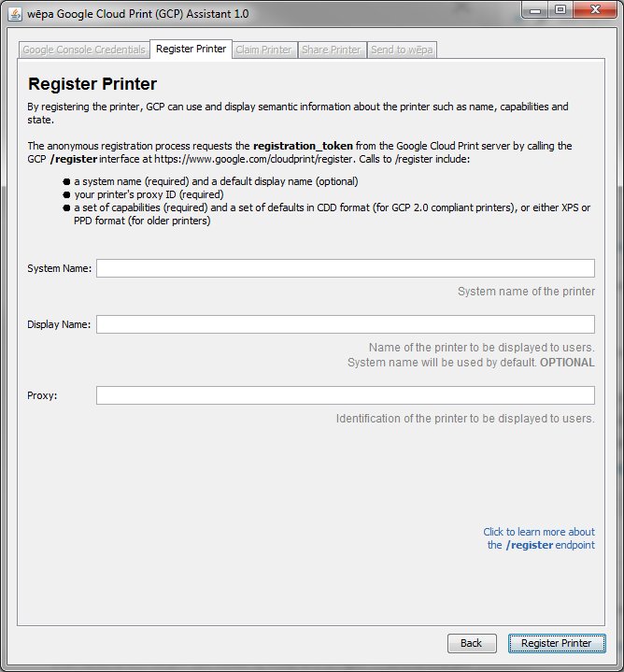Go to the Share Printer tab
This screenshot has width=624, height=672.
(x=332, y=50)
